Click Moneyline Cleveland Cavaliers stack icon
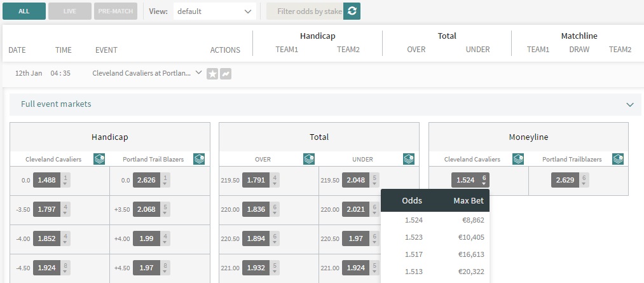Screen dimensions: 644x283 coord(518,159)
